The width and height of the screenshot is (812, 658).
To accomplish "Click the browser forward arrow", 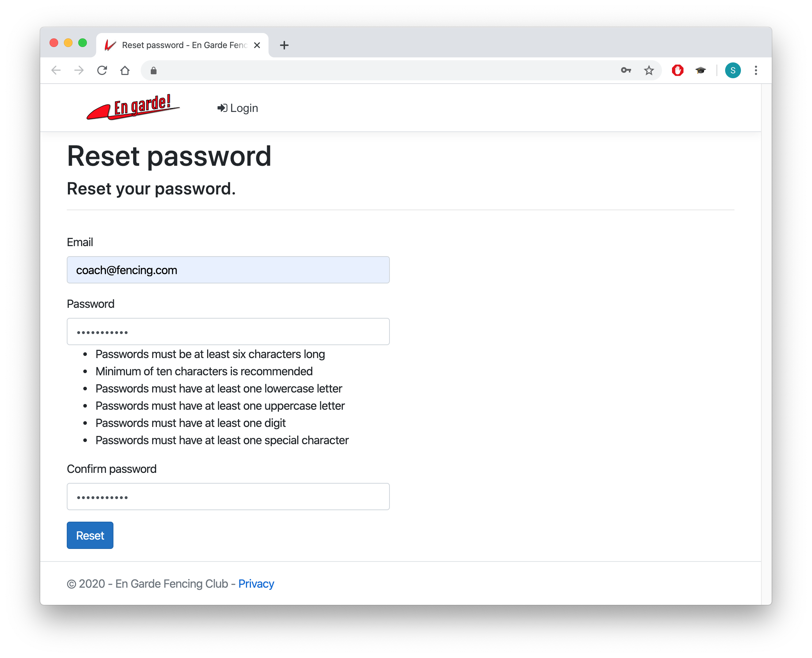I will [79, 70].
